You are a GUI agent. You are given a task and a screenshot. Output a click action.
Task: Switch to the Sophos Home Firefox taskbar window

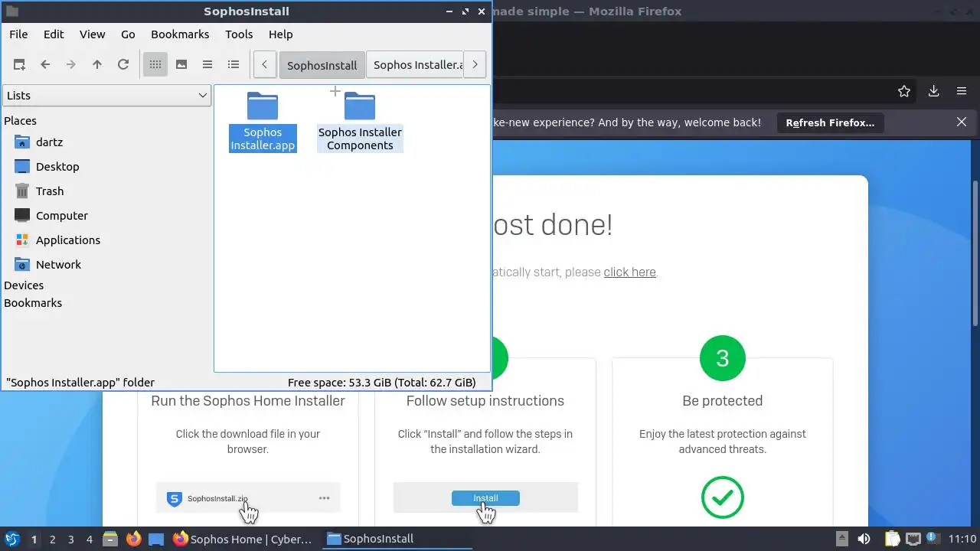(x=243, y=539)
